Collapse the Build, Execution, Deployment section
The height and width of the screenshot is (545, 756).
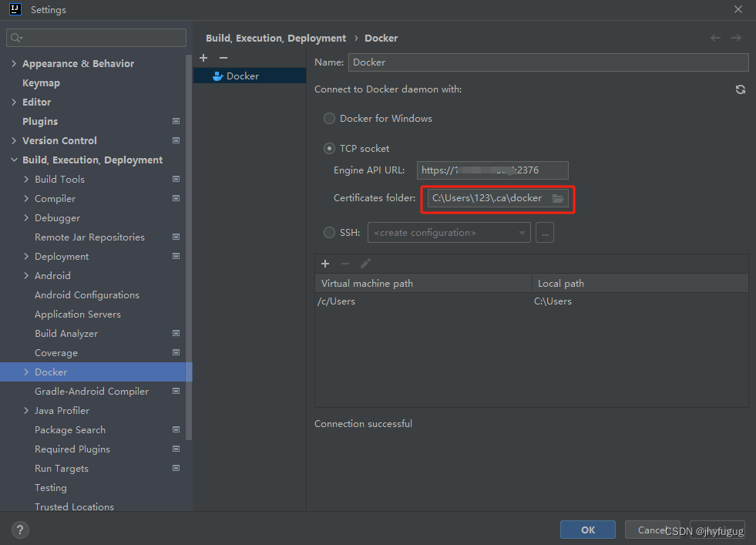coord(14,160)
